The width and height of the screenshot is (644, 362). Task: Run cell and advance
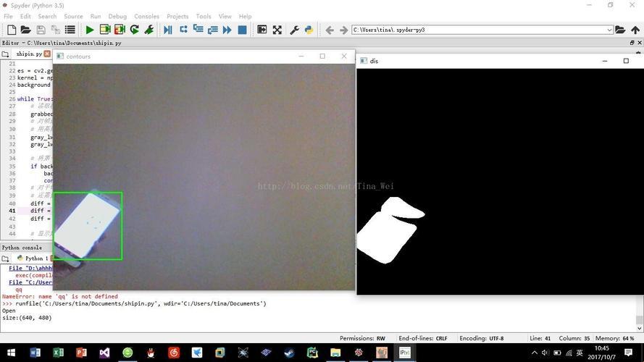[x=120, y=30]
